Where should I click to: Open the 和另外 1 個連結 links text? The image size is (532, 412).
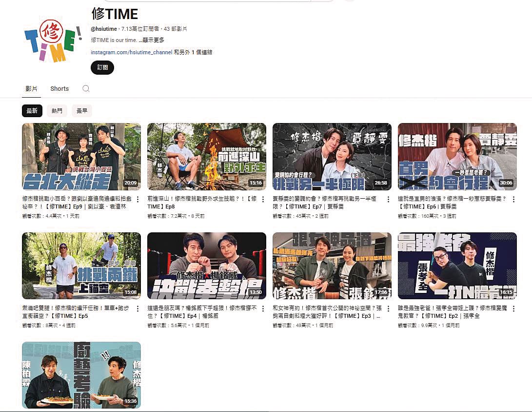[x=193, y=52]
